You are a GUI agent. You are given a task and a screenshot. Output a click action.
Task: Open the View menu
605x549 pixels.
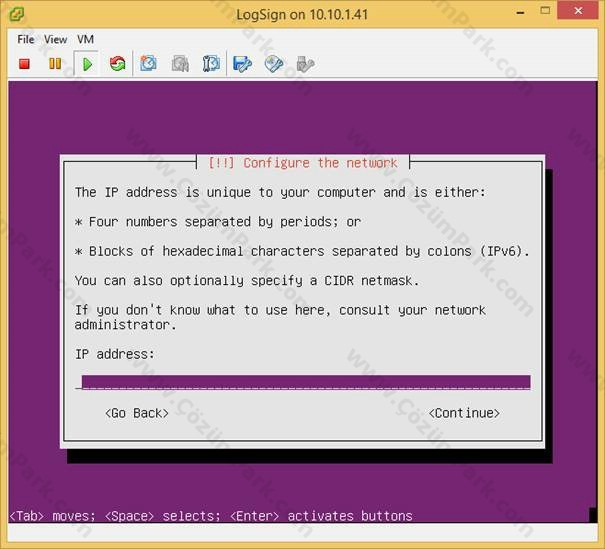(x=56, y=39)
